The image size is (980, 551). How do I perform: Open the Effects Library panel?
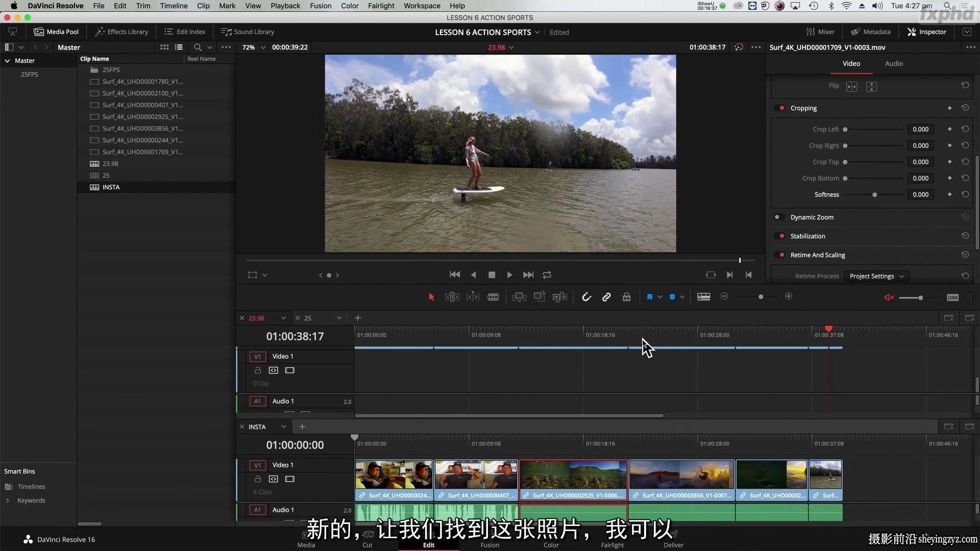tap(122, 32)
